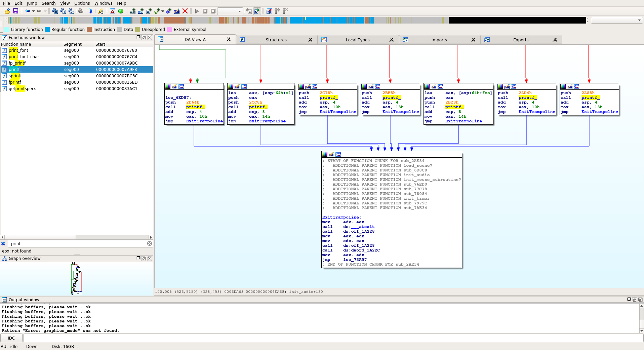Click the IDC language selector button
Viewport: 644px width, 350px height.
tap(11, 338)
